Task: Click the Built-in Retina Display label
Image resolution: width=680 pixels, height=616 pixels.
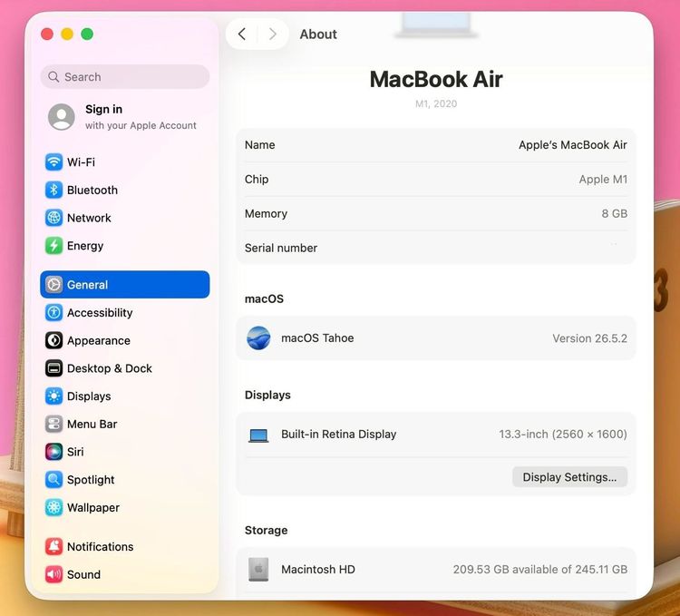Action: (339, 435)
